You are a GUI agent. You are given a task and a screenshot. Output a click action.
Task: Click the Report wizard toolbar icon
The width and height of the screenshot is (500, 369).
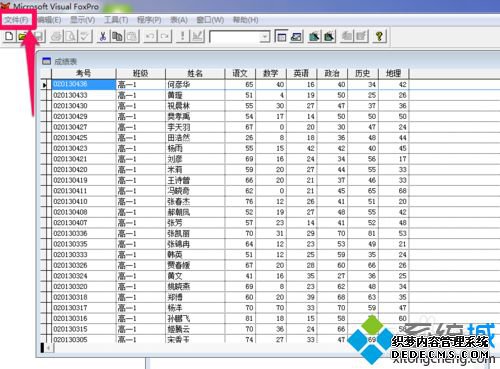click(x=329, y=36)
